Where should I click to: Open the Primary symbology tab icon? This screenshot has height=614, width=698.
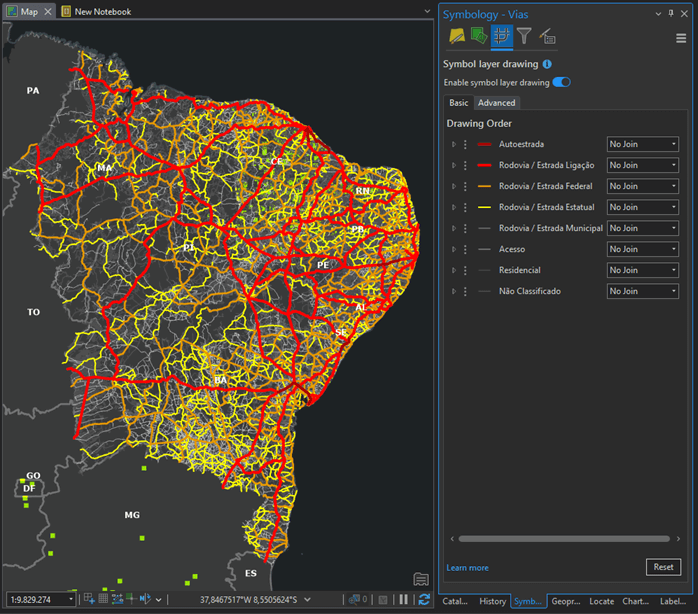[457, 37]
